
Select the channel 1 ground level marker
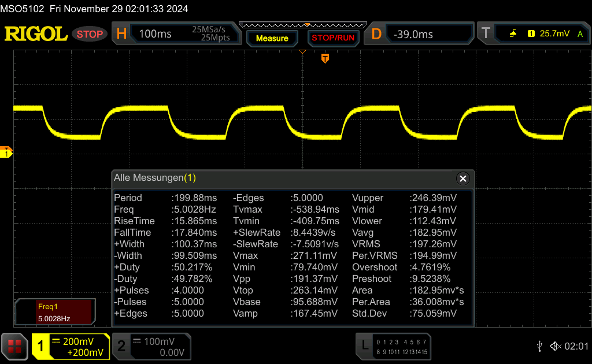(x=6, y=153)
